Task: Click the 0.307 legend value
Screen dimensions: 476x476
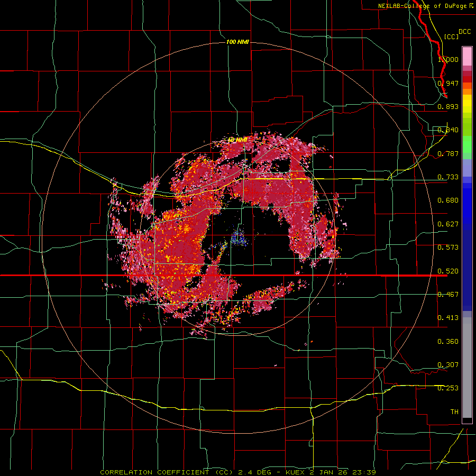Action: click(448, 365)
